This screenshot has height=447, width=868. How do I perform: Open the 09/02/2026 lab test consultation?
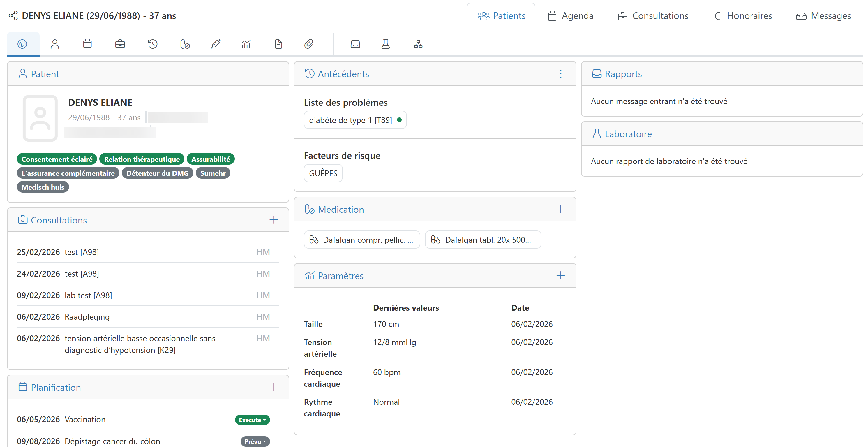coord(88,295)
